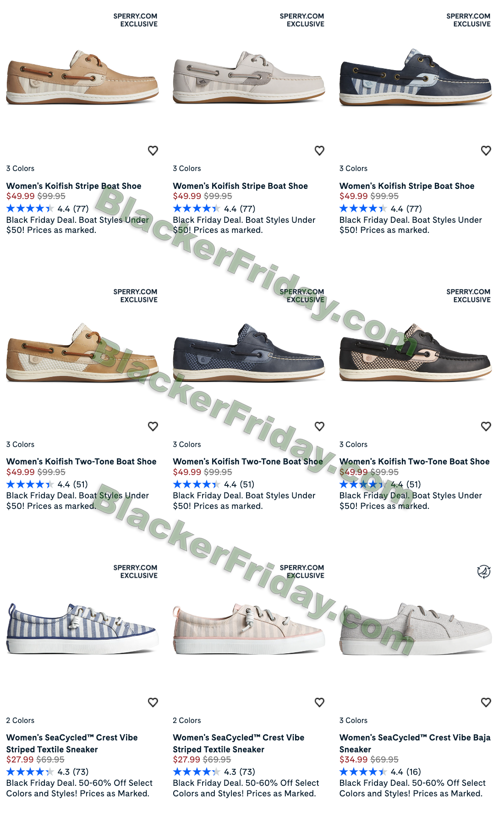
Task: Open the title link under the gray Koifish Stripe shoe
Action: click(x=240, y=186)
